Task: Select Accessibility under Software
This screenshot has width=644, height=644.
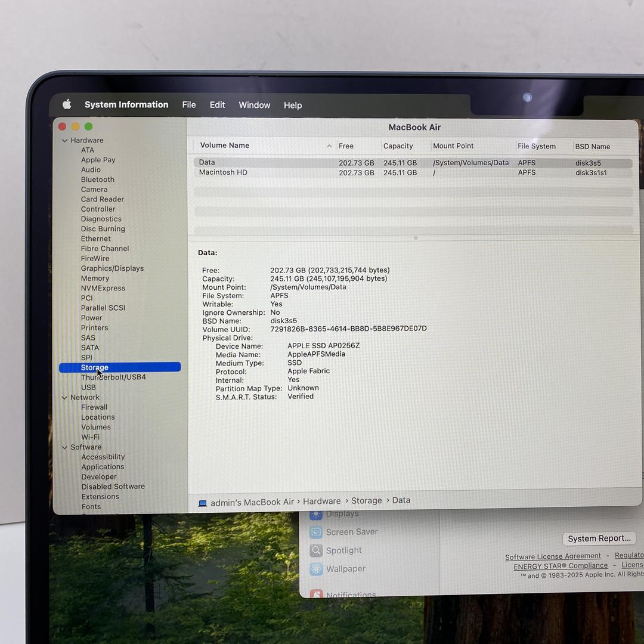Action: click(x=103, y=457)
